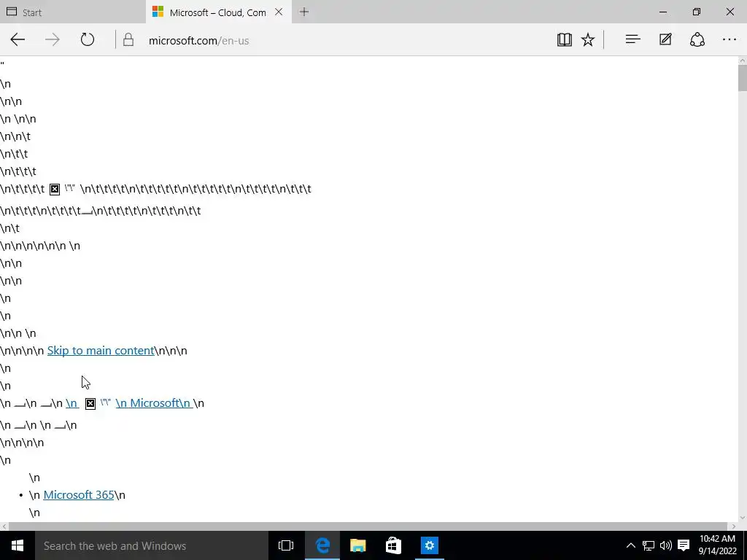This screenshot has width=747, height=560.
Task: Close the Microsoft tab
Action: point(279,12)
